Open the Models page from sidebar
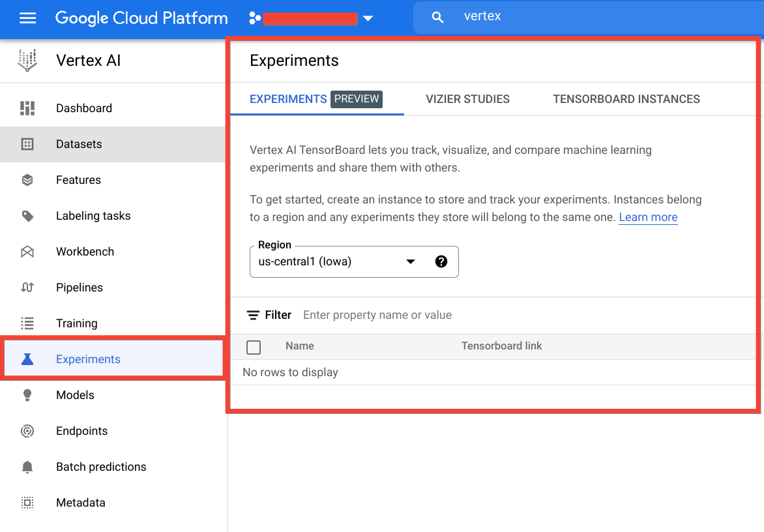 click(x=75, y=395)
